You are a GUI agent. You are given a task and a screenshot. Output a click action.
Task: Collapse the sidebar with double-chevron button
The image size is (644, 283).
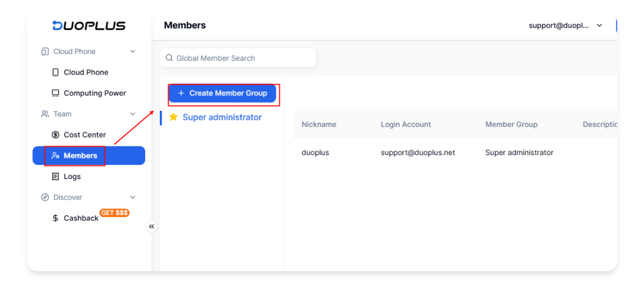coord(151,226)
